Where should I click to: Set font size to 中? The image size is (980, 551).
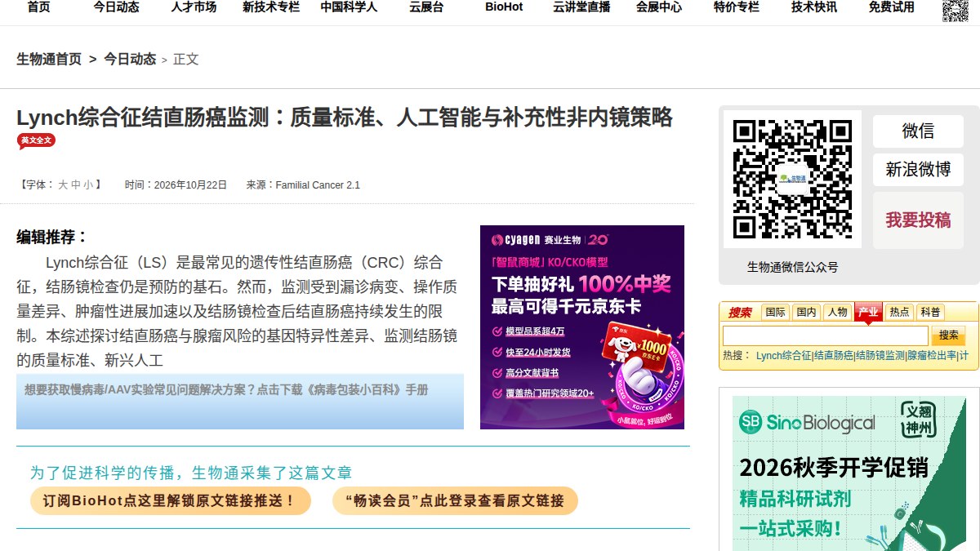[76, 185]
